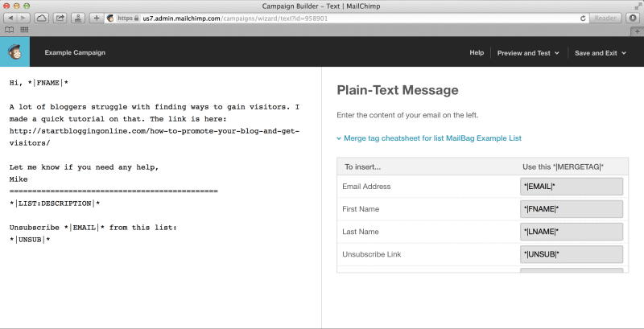
Task: Click the *|UNSUB|* line in the editor
Action: [30, 240]
